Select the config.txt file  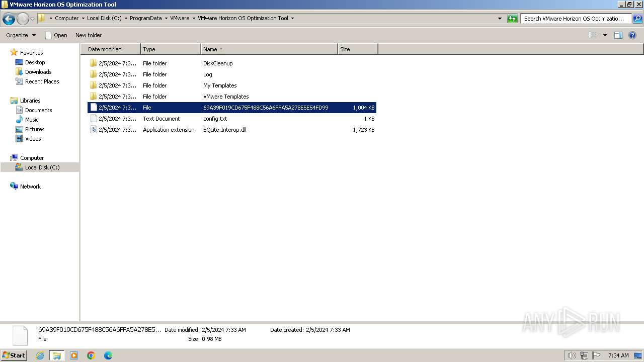coord(231,119)
